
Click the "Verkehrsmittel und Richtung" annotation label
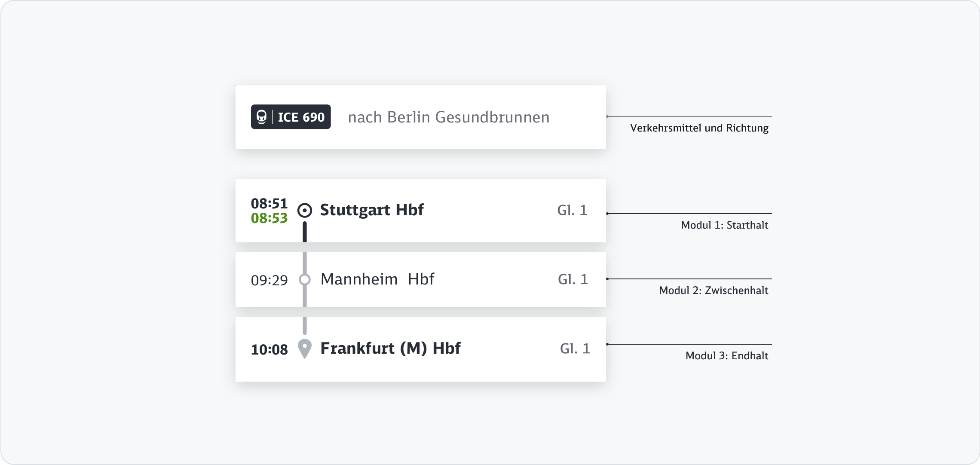coord(699,128)
